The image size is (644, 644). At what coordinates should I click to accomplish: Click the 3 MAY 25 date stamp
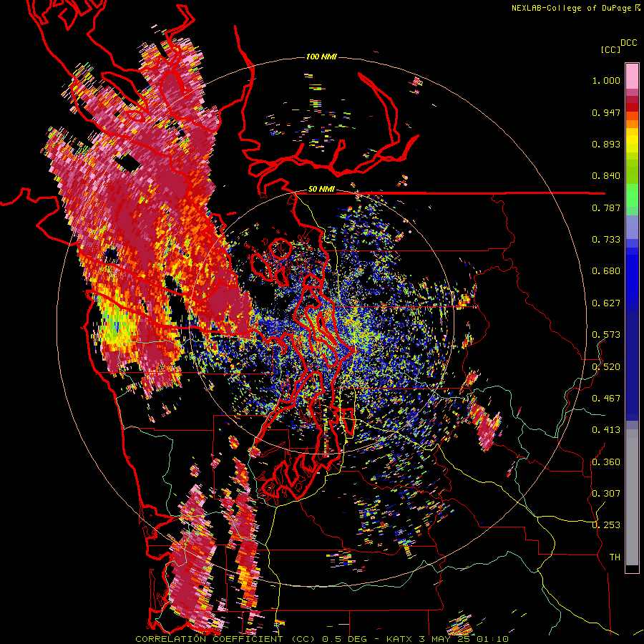pos(446,639)
